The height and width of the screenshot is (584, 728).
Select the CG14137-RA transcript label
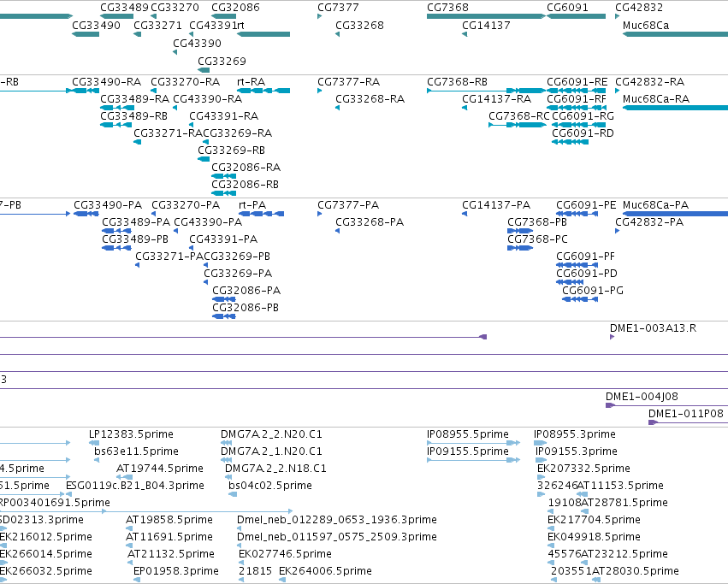click(x=496, y=99)
